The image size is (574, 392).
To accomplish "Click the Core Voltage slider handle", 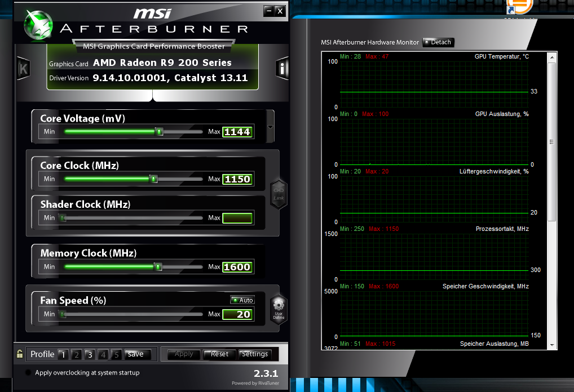I will pyautogui.click(x=159, y=132).
